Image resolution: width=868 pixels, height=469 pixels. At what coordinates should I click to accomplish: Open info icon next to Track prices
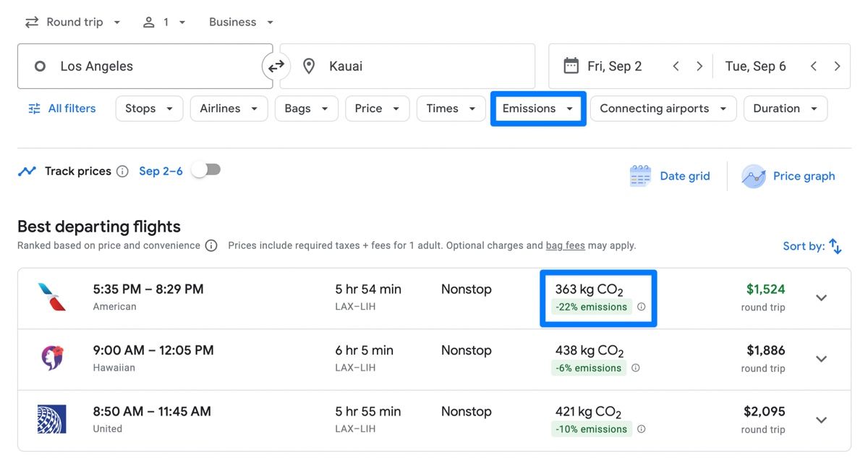[x=122, y=172]
